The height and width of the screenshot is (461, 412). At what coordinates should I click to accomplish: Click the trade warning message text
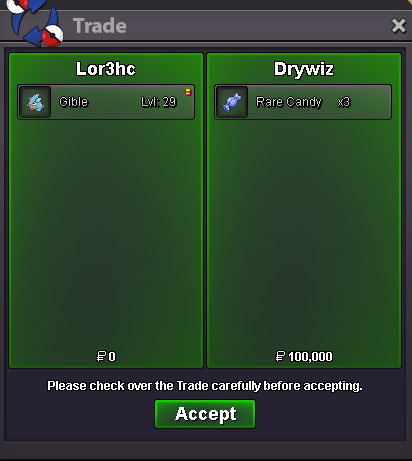[205, 386]
